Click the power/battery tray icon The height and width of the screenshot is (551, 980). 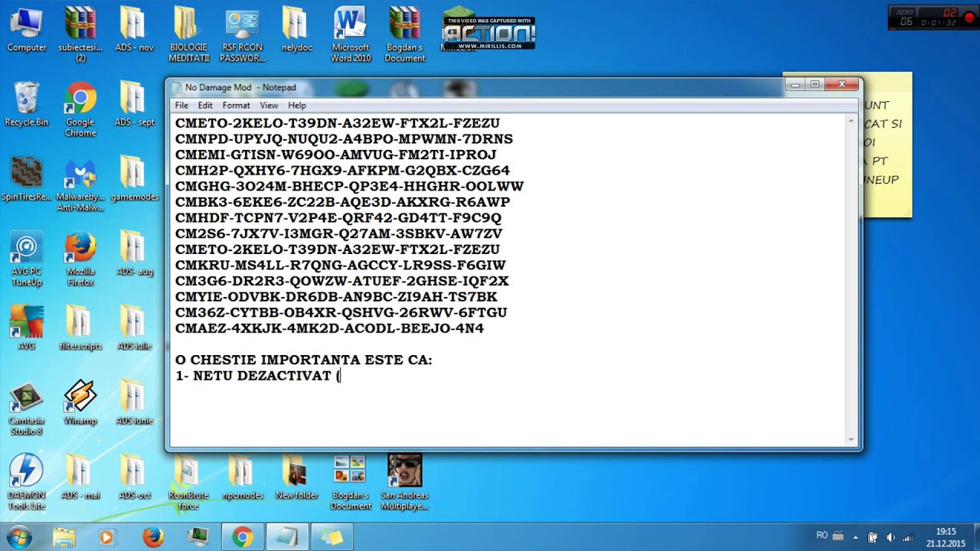click(873, 537)
